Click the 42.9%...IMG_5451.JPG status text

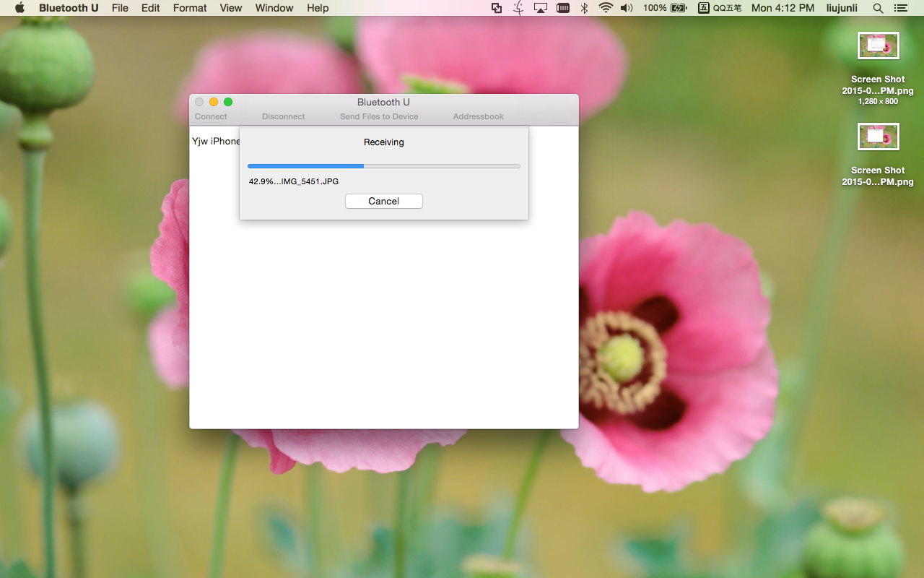click(x=294, y=181)
